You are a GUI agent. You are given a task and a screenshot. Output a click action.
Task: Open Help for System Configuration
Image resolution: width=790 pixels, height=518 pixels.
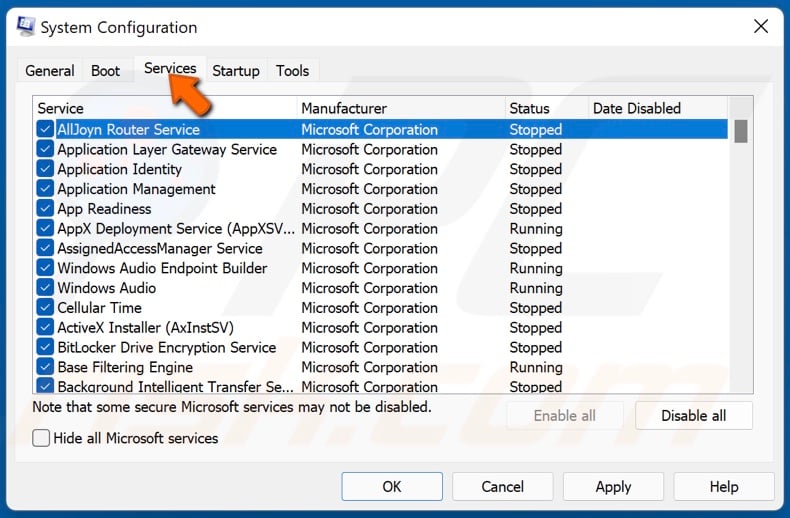(724, 486)
